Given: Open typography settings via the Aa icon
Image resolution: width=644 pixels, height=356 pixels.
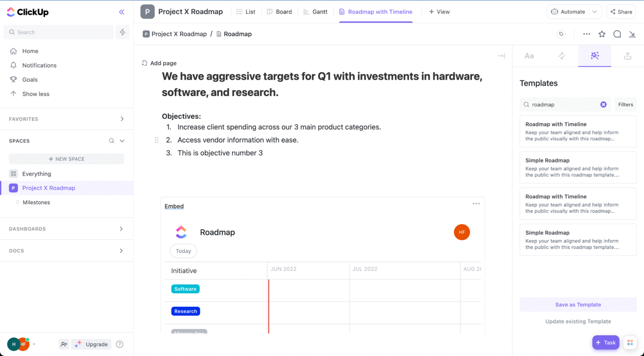Looking at the screenshot, I should pos(529,56).
